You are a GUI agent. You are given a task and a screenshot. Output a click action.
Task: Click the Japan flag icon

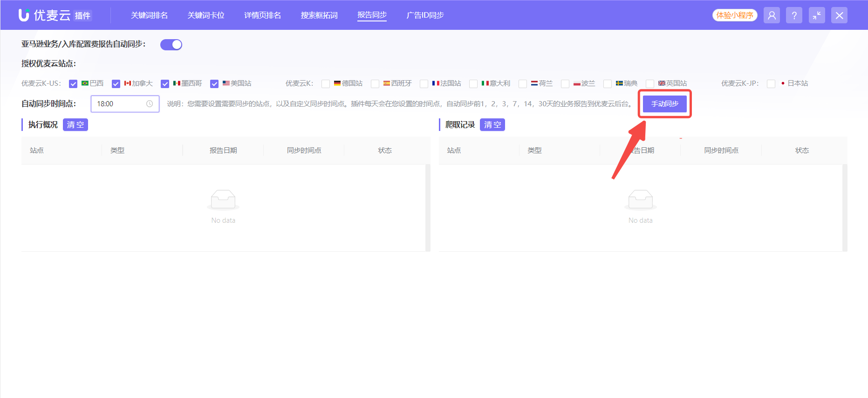783,83
